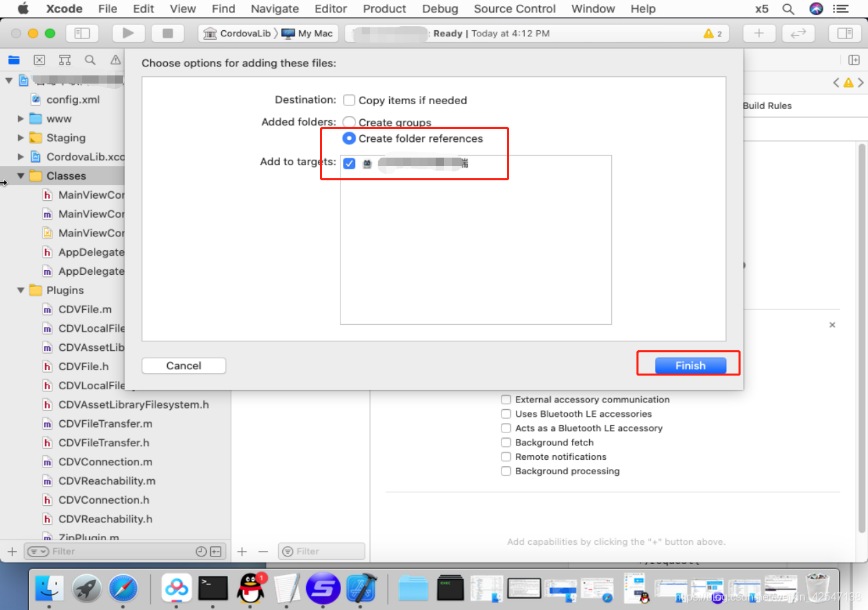This screenshot has width=868, height=610.
Task: Open QQ penguin app from the Dock
Action: coord(251,588)
